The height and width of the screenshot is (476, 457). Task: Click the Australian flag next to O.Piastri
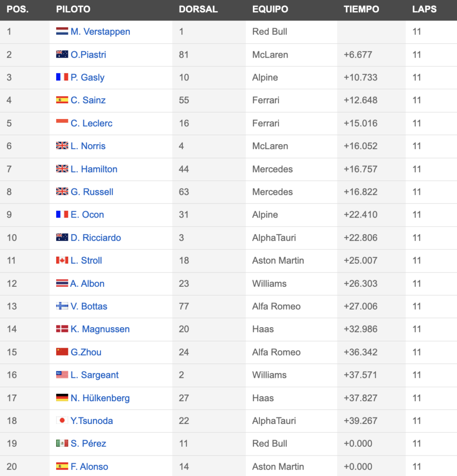[62, 54]
